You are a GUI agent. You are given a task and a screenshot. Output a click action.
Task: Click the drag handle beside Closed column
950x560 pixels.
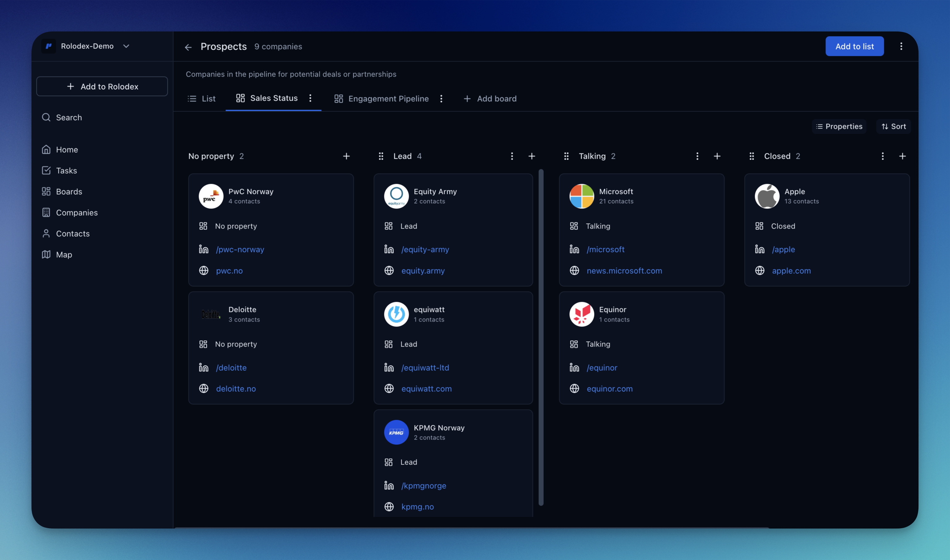(x=751, y=156)
